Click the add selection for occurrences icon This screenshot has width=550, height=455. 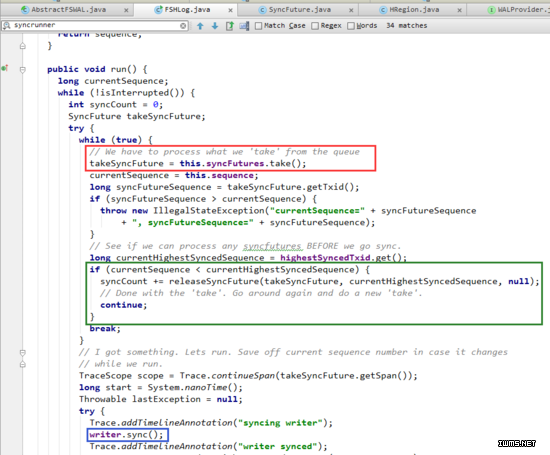coord(244,26)
